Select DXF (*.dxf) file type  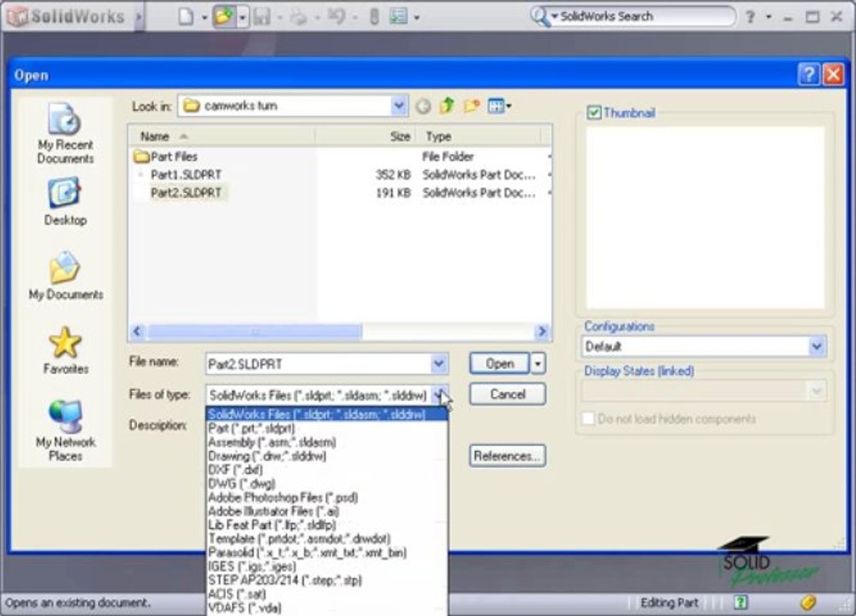click(326, 470)
